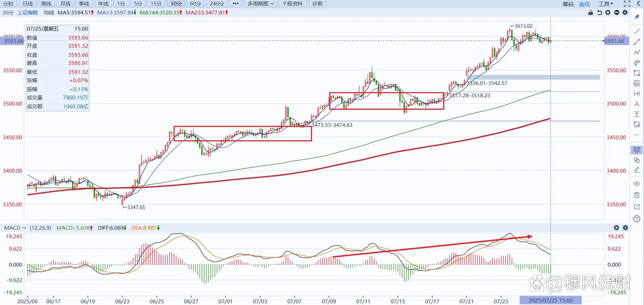This screenshot has height=305, width=644.
Task: Show more drawing tools ellipsis
Action: click(x=637, y=135)
